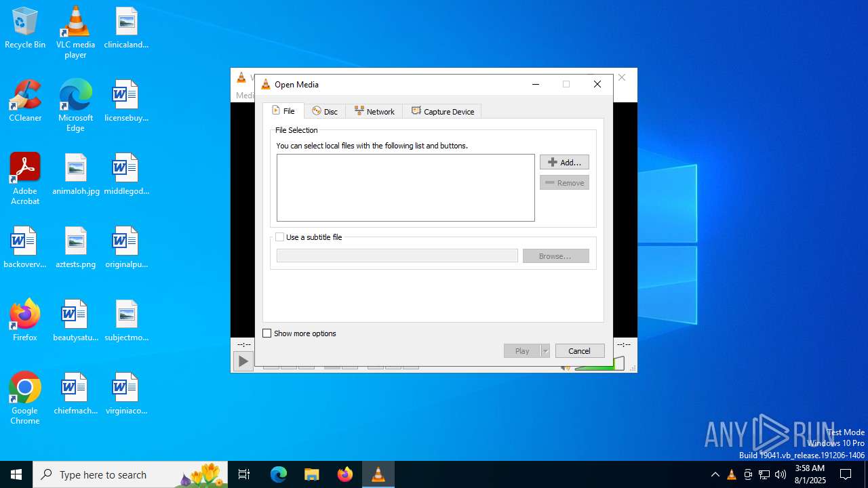Select middlegod Word document icon
Screen dimensions: 868x488
[x=126, y=174]
